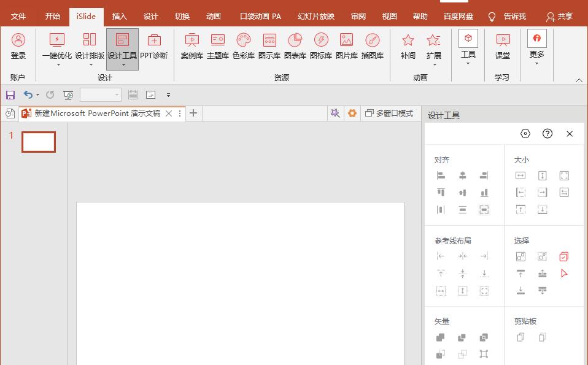Click the help question mark in 设计工具
The image size is (588, 365).
pyautogui.click(x=547, y=134)
